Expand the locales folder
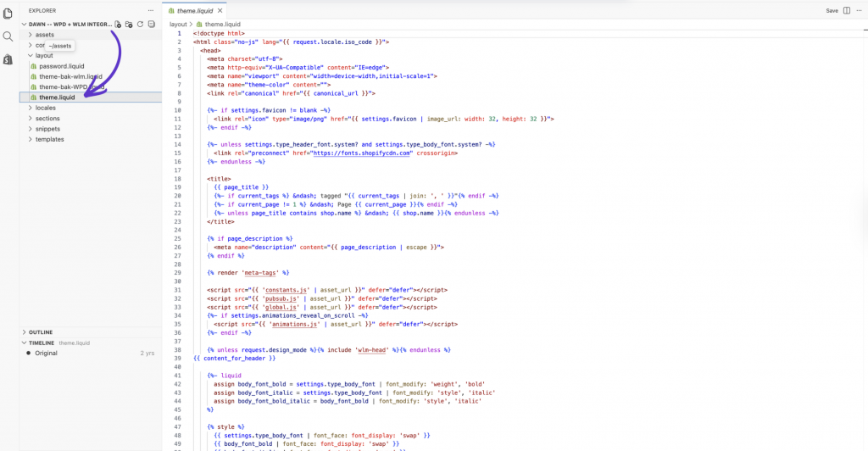Screen dimensions: 868x451 [x=31, y=108]
